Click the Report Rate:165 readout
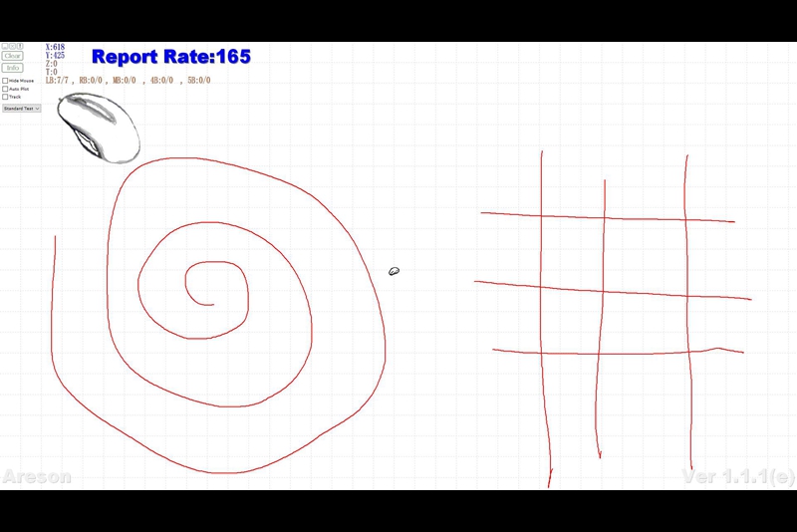This screenshot has height=532, width=797. coord(171,57)
